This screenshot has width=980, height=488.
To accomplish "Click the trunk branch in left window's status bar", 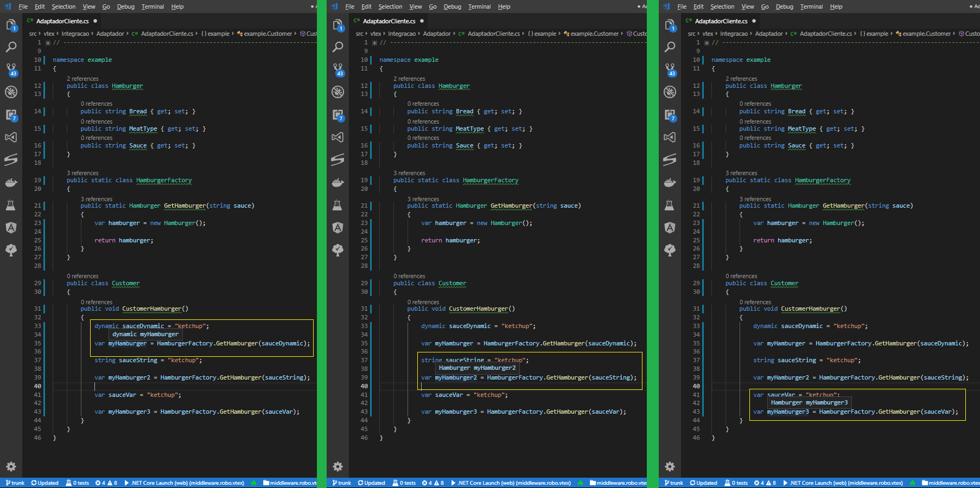I will point(15,483).
